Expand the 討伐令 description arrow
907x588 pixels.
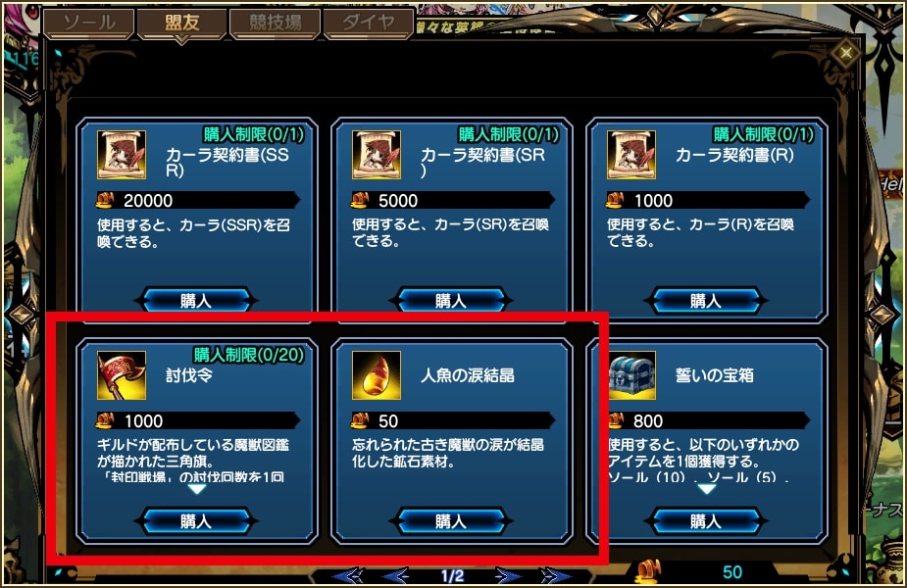tap(197, 489)
